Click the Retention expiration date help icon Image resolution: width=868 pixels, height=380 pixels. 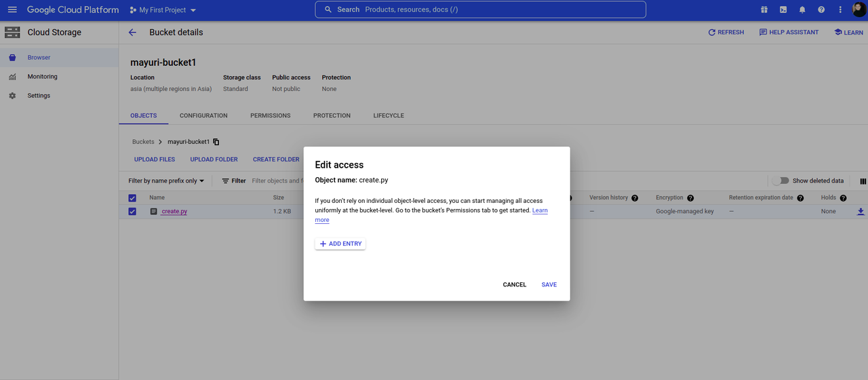click(800, 198)
